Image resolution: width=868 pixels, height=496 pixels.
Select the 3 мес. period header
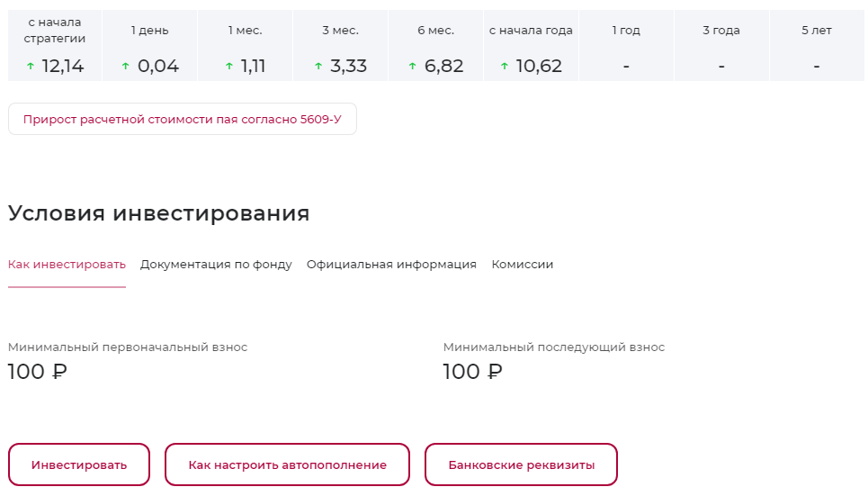pos(340,31)
